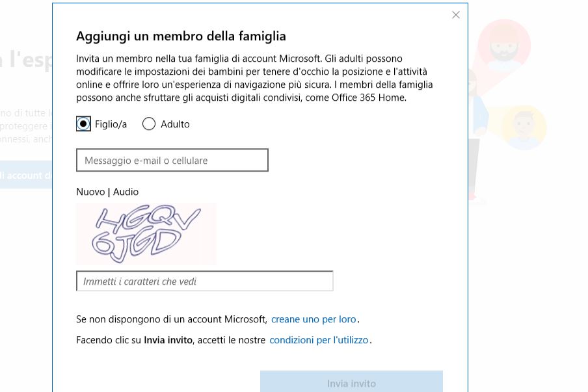Click the 'Aggiungi un membro della famiglia' heading
The height and width of the screenshot is (392, 588).
pos(181,36)
